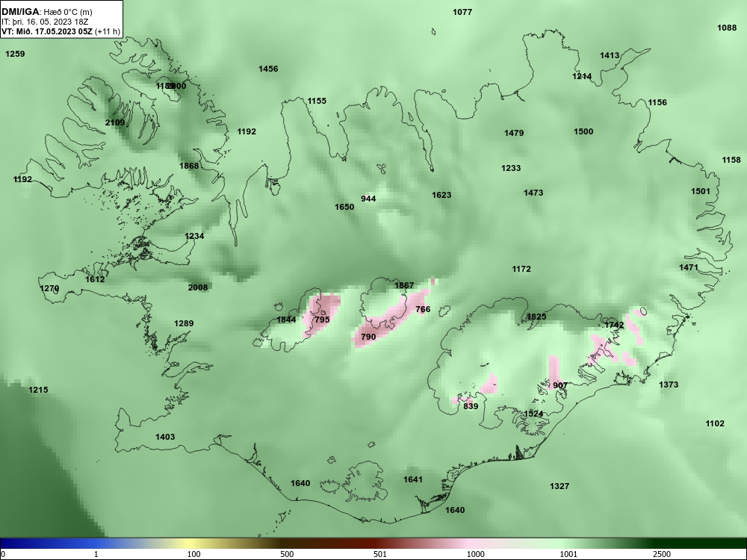
Task: Click the 2008 height value
Action: coord(198,287)
